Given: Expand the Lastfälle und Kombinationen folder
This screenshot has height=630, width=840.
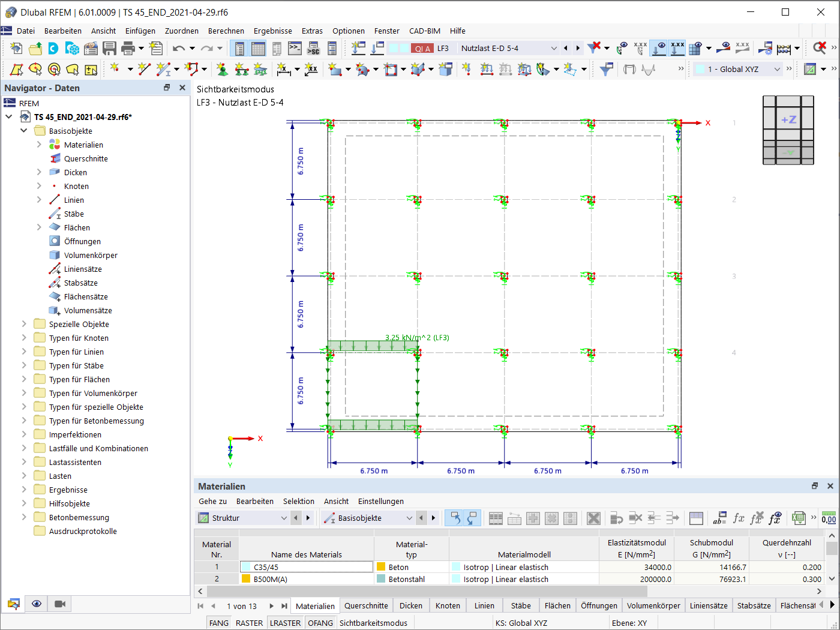Looking at the screenshot, I should (x=24, y=448).
